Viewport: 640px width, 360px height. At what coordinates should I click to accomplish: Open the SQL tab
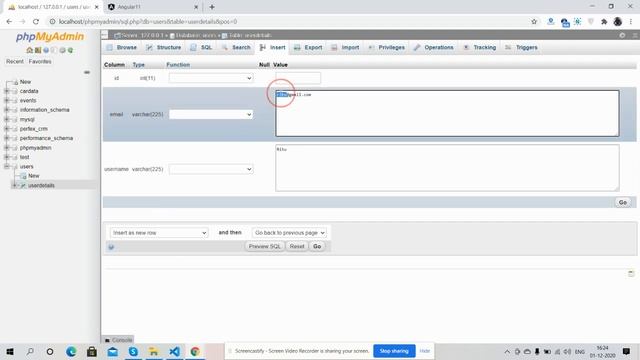coord(201,47)
